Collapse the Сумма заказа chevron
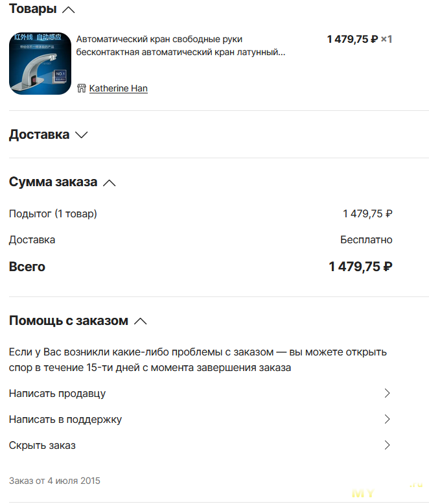Screen dimensions: 429x504 [x=109, y=183]
